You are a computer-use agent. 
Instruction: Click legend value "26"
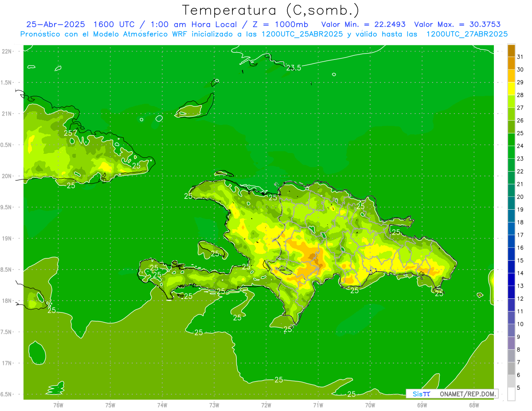click(520, 121)
